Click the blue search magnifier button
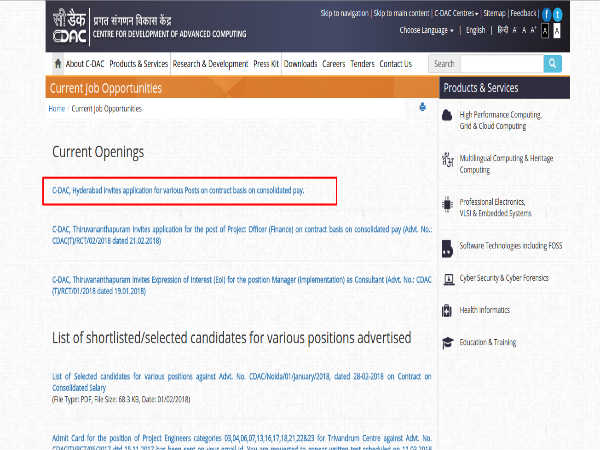This screenshot has height=450, width=600. (x=553, y=64)
